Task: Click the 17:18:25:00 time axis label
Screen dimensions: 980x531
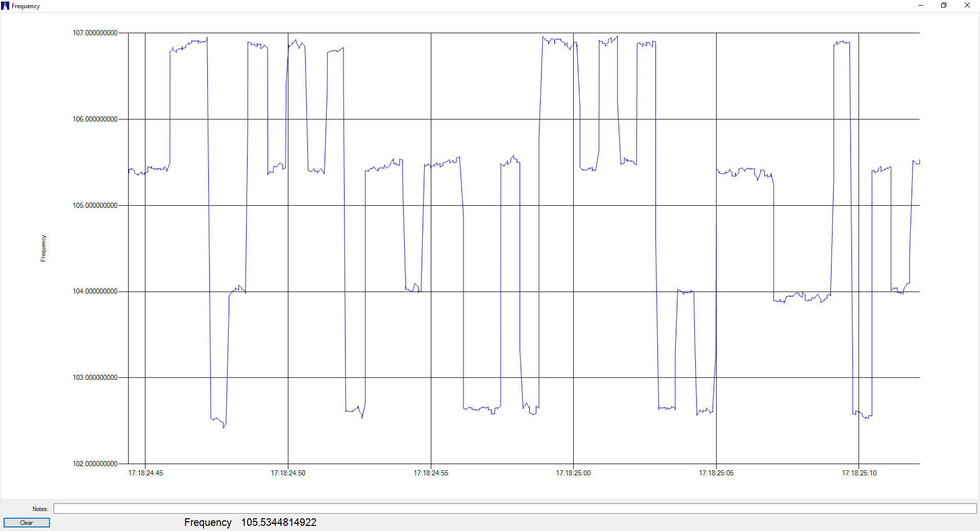Action: 573,473
